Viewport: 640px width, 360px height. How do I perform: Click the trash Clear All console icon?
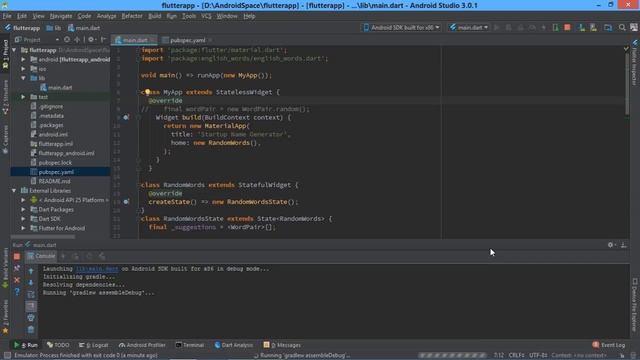[x=31, y=329]
